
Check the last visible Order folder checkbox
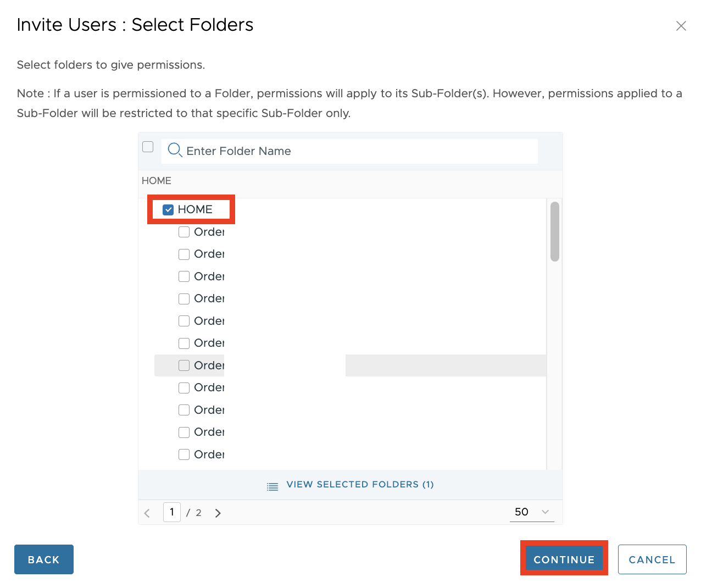(x=184, y=454)
